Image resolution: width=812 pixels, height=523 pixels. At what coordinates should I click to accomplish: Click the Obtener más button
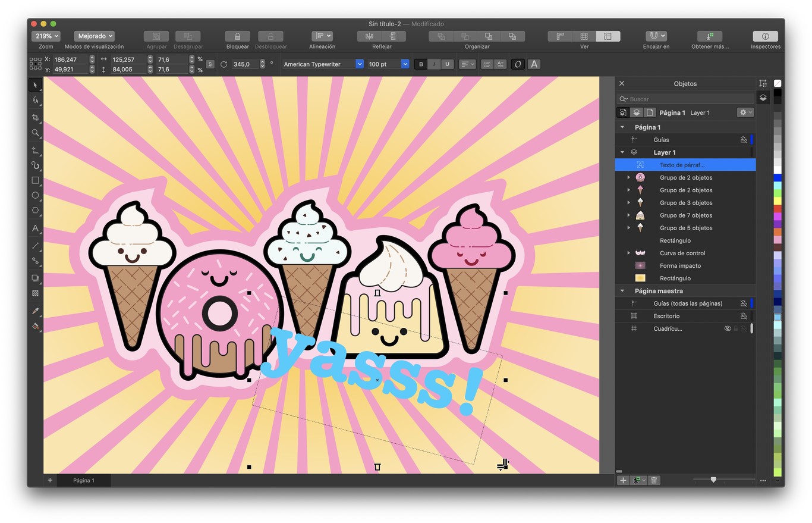pos(710,37)
